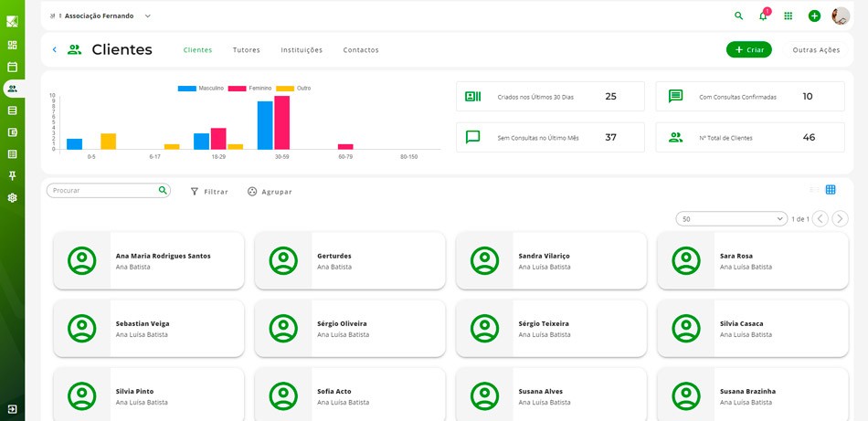Open the list icon below clients in sidebar
Image resolution: width=868 pixels, height=421 pixels.
[12, 111]
